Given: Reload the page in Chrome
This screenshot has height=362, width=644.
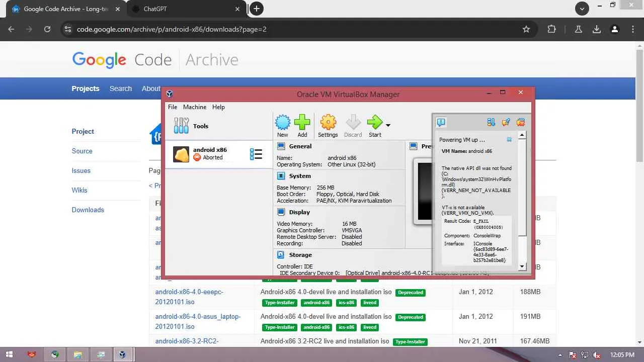Looking at the screenshot, I should [47, 29].
